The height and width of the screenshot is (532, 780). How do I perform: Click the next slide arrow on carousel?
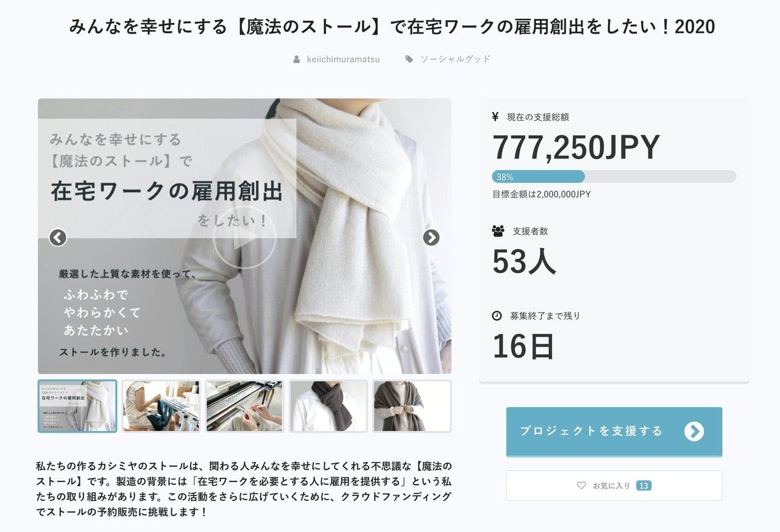pyautogui.click(x=431, y=237)
